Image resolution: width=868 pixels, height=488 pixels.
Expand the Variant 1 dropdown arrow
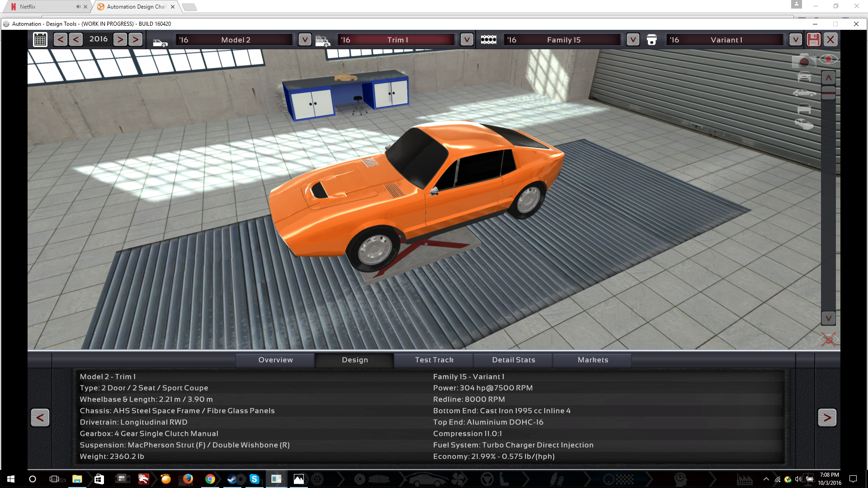coord(796,40)
